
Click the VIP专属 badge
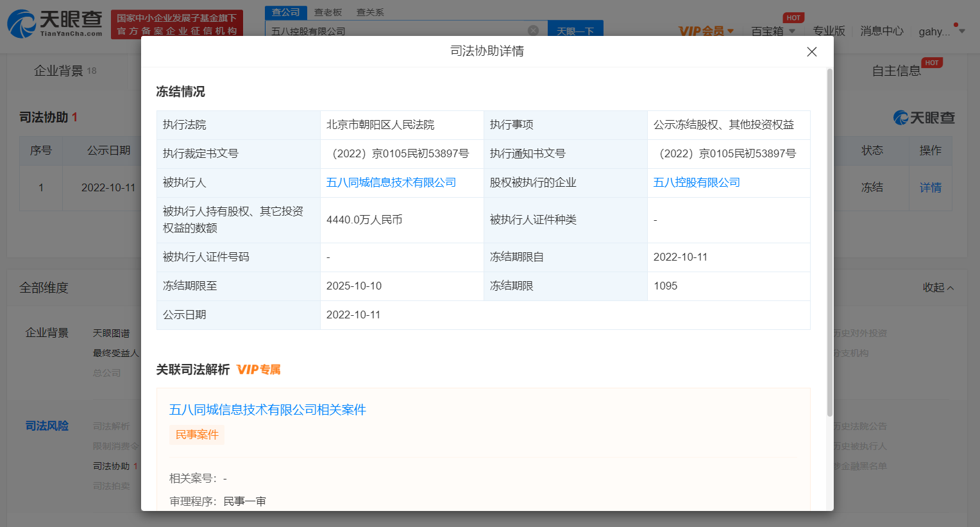pos(258,370)
